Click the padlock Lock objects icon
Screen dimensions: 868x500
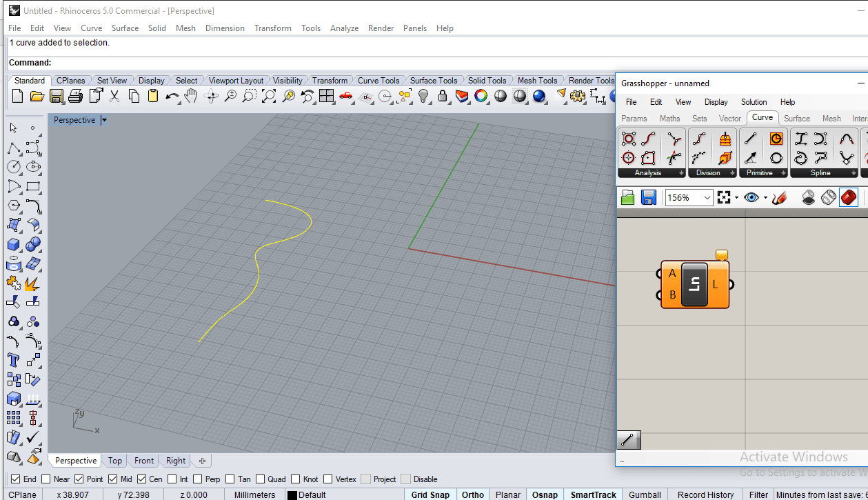[443, 96]
